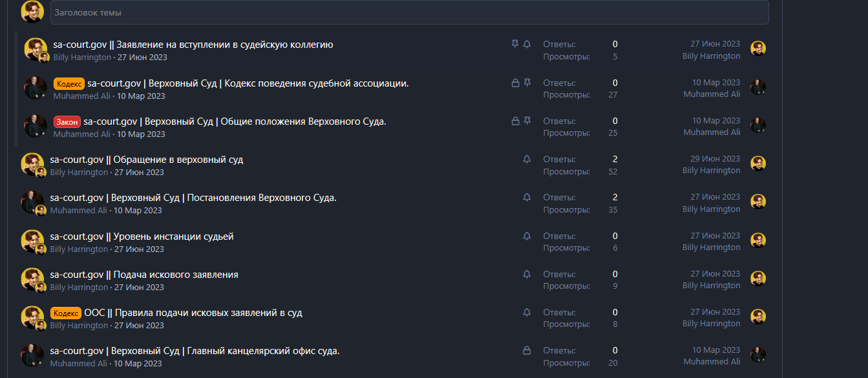This screenshot has height=378, width=868.
Task: Click bell icon on 'Обращение в верховный суд' thread
Action: [x=527, y=159]
